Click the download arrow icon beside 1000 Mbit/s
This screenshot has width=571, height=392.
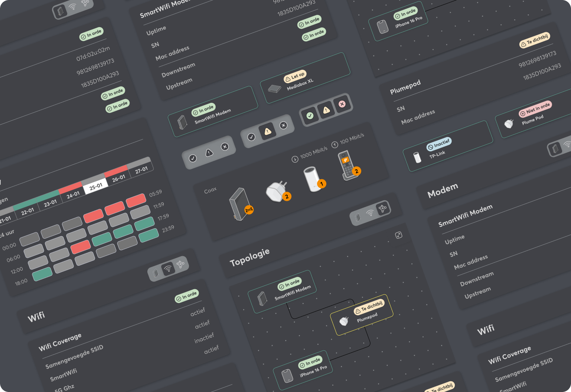pyautogui.click(x=295, y=159)
